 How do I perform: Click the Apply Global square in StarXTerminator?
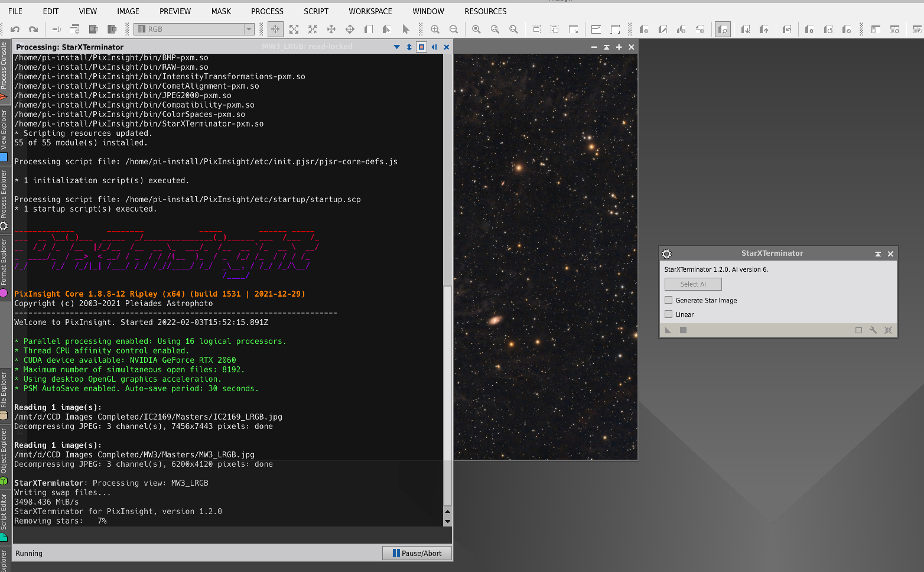pos(683,330)
